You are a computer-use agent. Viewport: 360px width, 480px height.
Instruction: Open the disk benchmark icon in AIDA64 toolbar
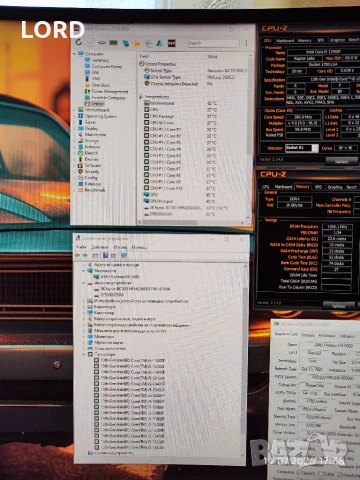(102, 43)
